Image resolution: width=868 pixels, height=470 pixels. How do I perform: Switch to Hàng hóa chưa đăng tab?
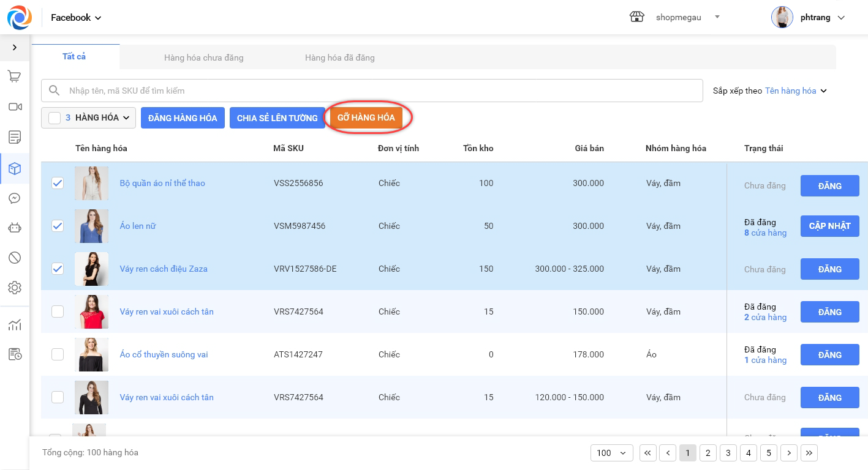[x=203, y=58]
